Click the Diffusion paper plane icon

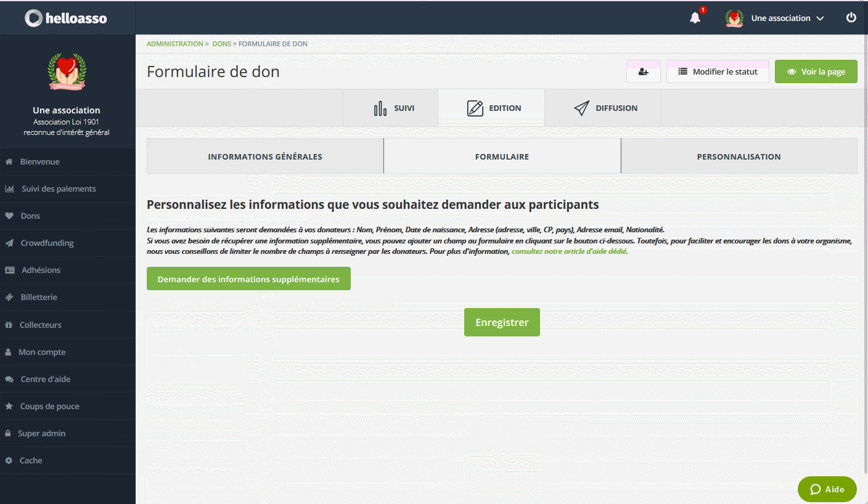581,108
